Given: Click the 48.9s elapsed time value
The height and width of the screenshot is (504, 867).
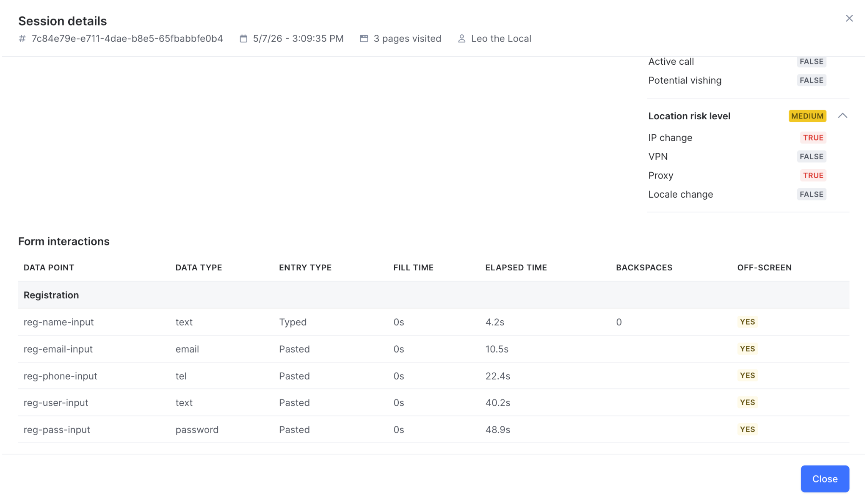Looking at the screenshot, I should [497, 430].
